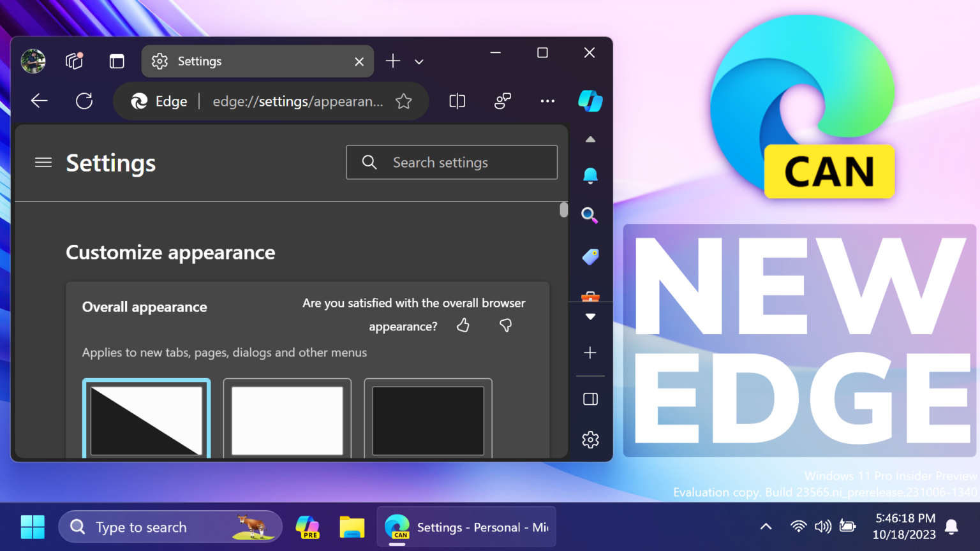The image size is (980, 551).
Task: Select the System default appearance theme
Action: (x=146, y=419)
